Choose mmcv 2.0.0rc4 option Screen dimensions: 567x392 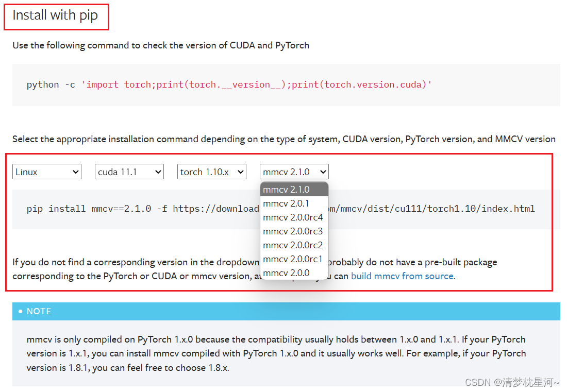coord(294,217)
